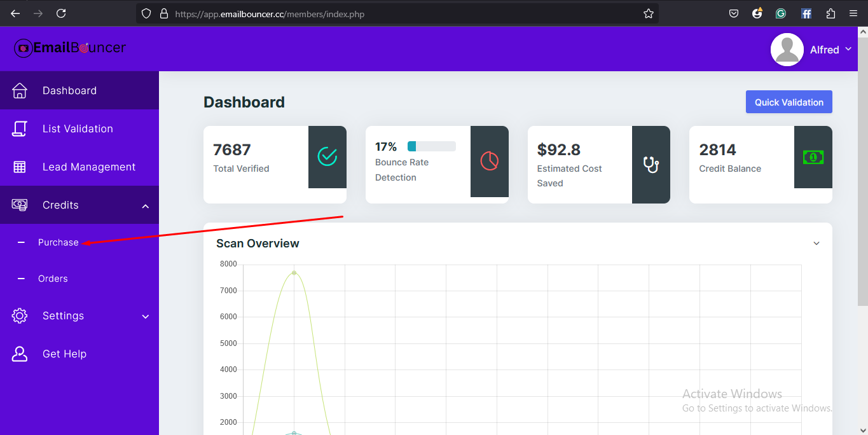Open Get Help page
868x435 pixels.
79,354
